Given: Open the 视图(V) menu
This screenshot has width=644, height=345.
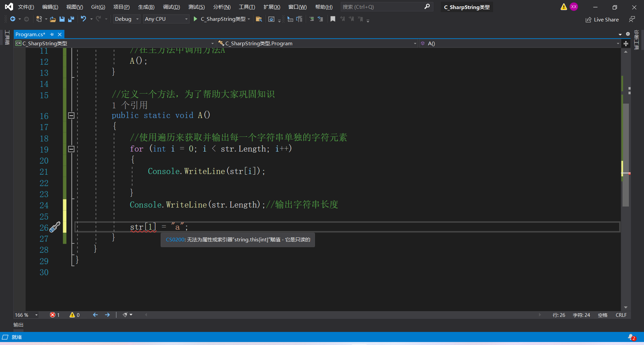Looking at the screenshot, I should click(x=75, y=7).
